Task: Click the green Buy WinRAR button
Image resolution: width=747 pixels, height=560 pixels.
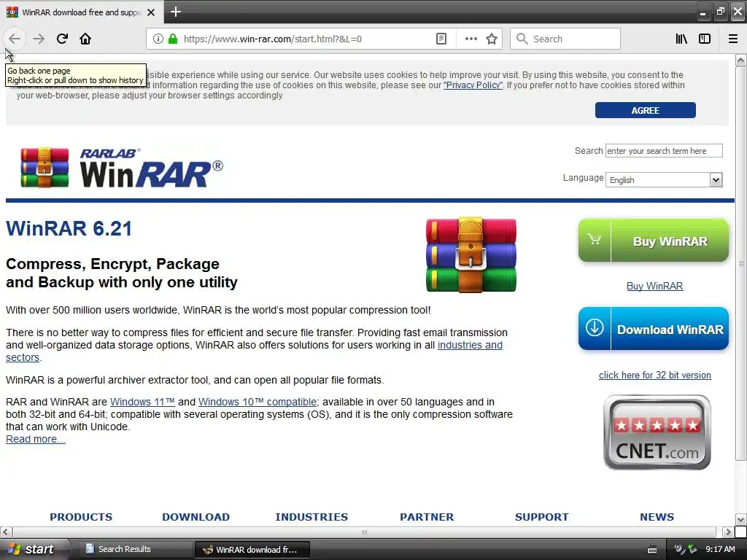Action: [x=653, y=241]
